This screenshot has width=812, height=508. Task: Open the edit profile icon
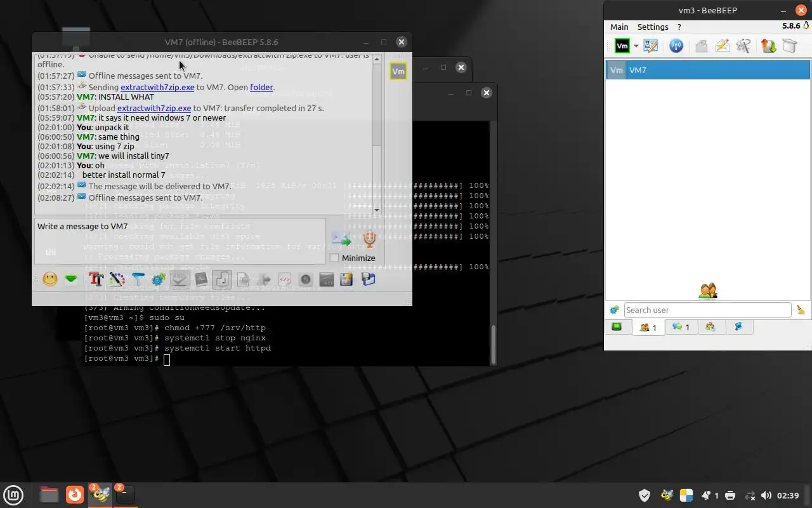coord(651,46)
